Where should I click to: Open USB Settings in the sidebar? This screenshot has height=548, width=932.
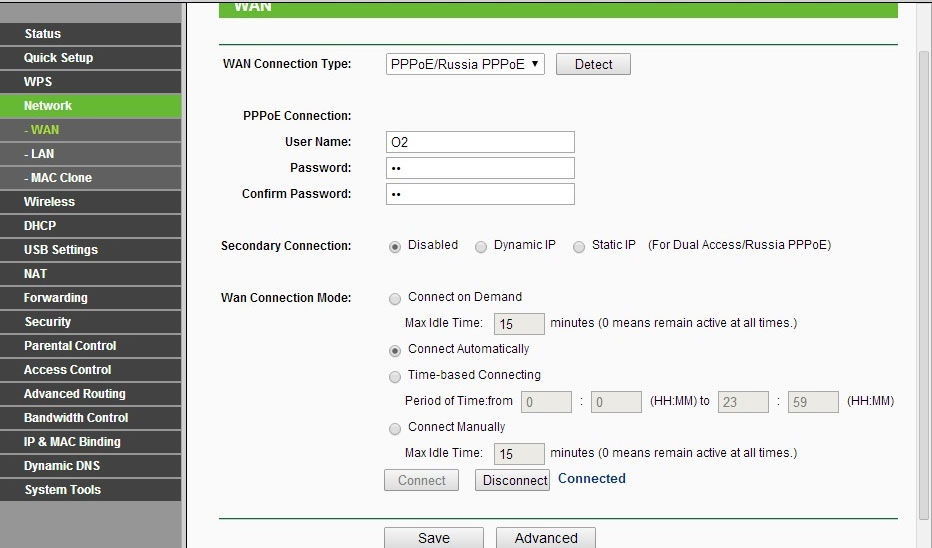90,250
